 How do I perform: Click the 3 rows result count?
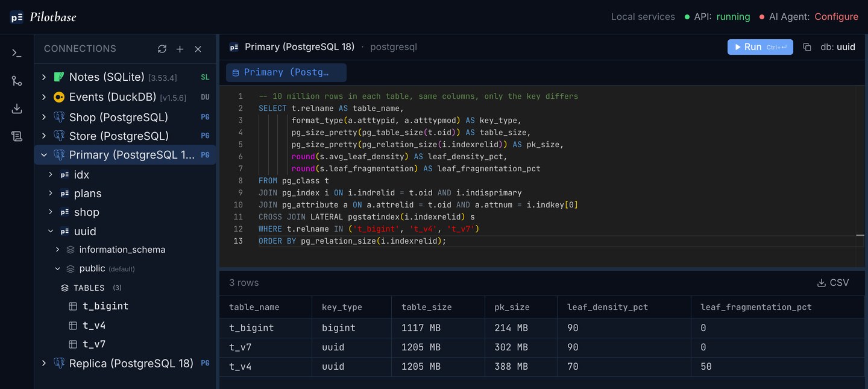click(244, 283)
